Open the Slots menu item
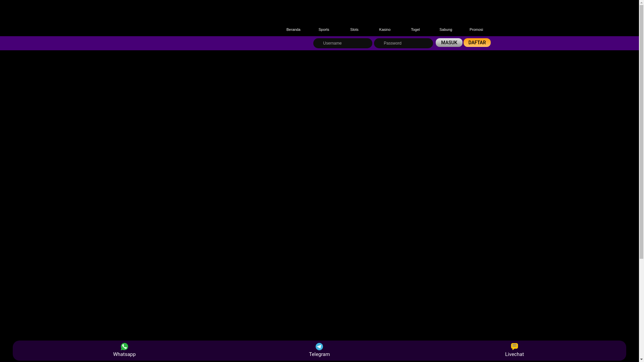644x362 pixels. coord(354,29)
